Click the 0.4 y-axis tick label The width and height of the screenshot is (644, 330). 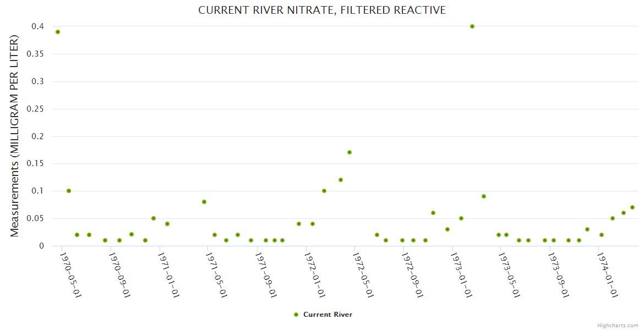pos(37,26)
